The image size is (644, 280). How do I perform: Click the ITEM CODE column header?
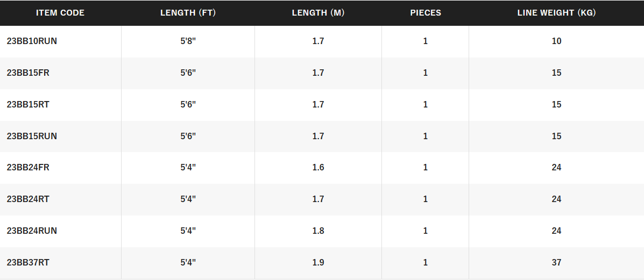pos(60,13)
